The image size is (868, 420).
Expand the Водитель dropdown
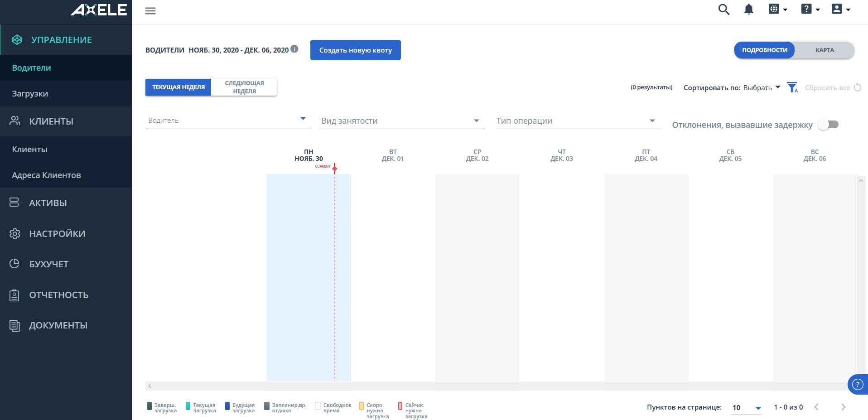227,121
